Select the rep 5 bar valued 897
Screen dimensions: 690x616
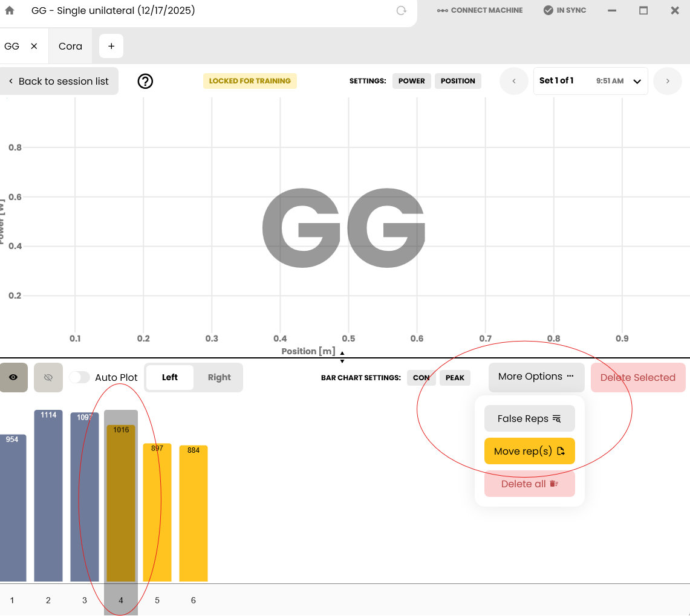pos(157,512)
